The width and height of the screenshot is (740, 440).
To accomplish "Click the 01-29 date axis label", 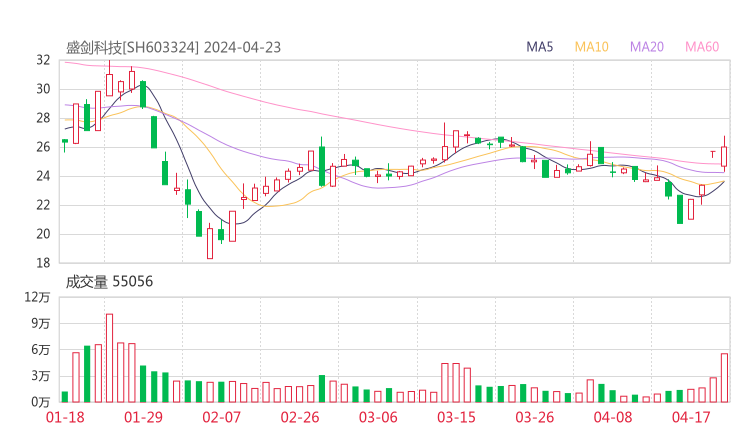I will coord(143,417).
